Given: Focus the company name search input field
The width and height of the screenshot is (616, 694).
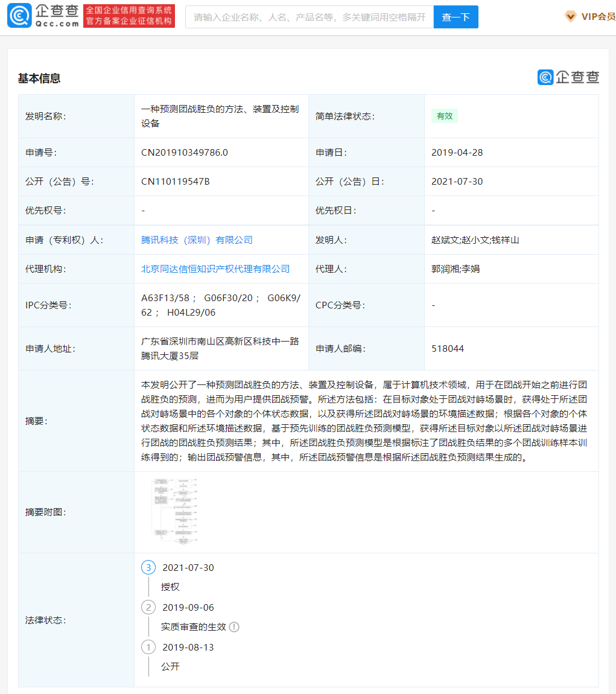Looking at the screenshot, I should point(309,17).
